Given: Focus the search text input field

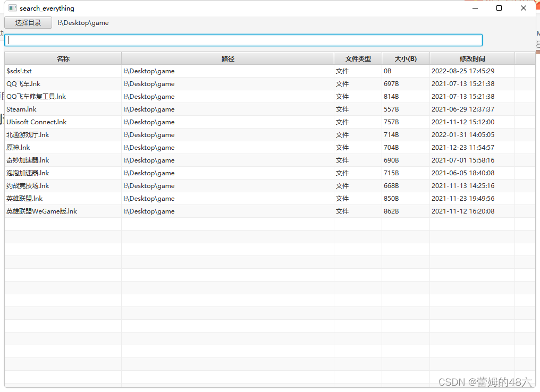Looking at the screenshot, I should coord(243,40).
